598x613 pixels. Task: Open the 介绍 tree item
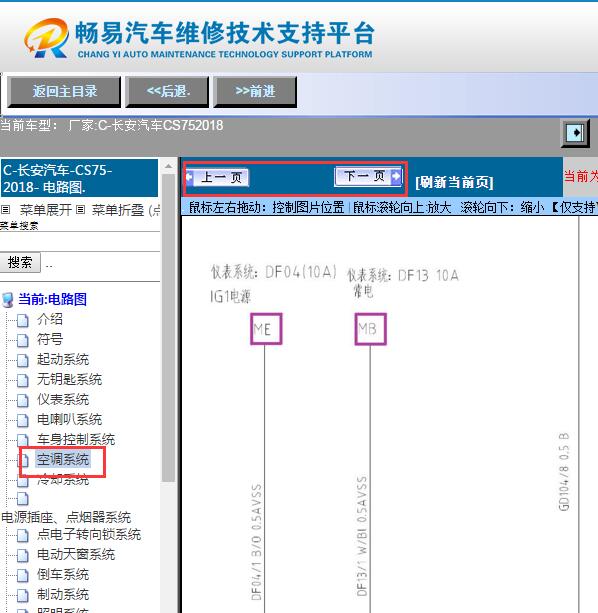(50, 319)
